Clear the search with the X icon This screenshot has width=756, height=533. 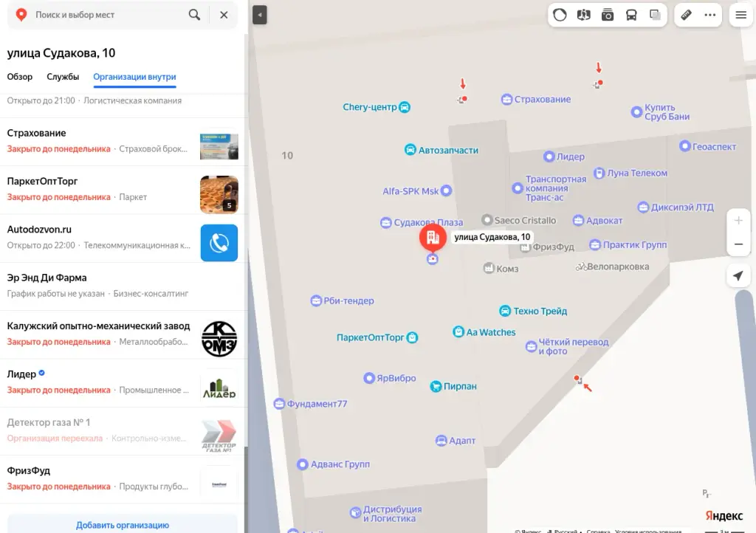pyautogui.click(x=224, y=15)
